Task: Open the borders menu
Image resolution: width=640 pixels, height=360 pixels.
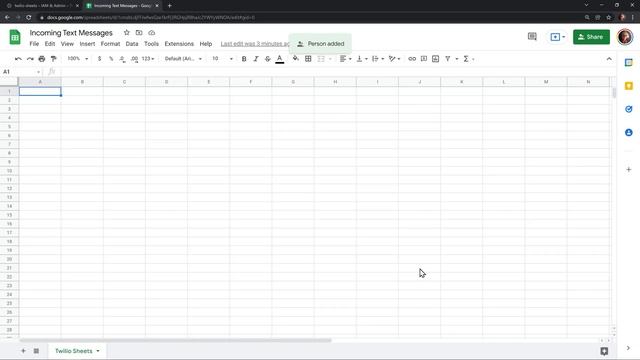Action: 308,59
